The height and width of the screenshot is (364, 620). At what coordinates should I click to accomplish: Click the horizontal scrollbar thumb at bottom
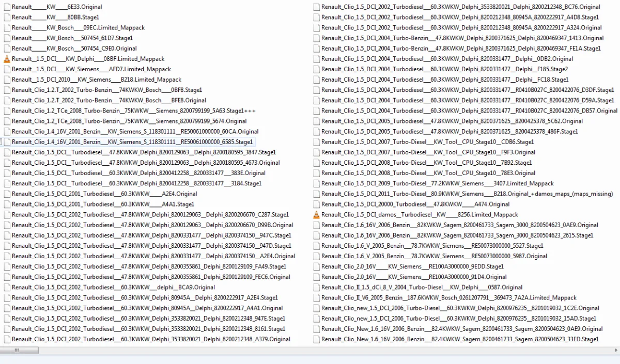click(x=17, y=350)
